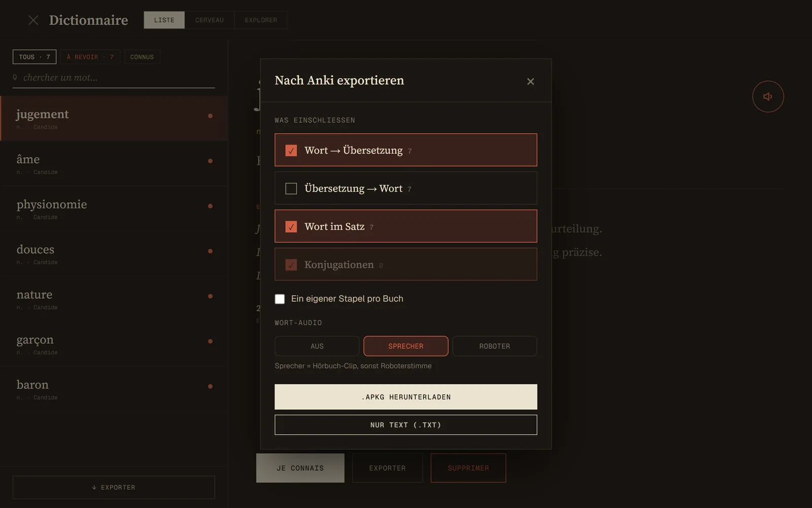Toggle the status dot for âme
Screen dimensions: 812x508
(210, 161)
